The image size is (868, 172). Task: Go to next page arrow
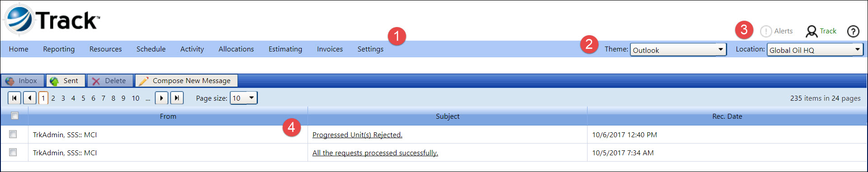click(162, 98)
